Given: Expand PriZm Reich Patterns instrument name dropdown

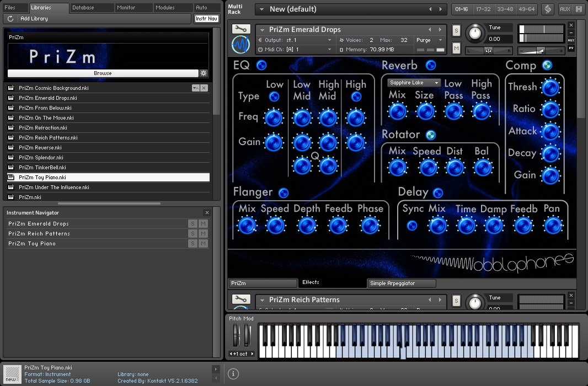Looking at the screenshot, I should [x=262, y=300].
